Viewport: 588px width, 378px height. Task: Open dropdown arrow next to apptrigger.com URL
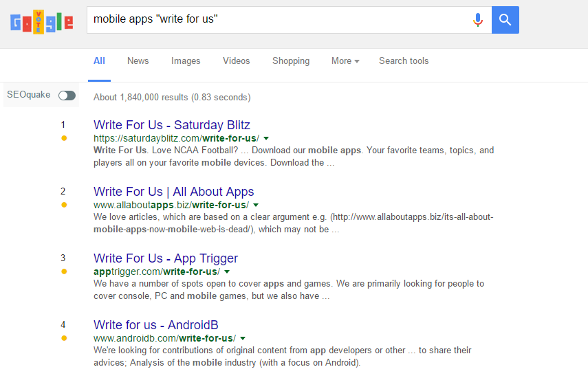[x=227, y=271]
